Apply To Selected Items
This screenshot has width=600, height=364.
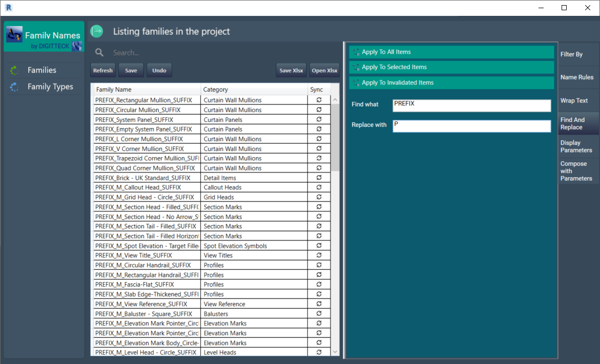coord(451,67)
